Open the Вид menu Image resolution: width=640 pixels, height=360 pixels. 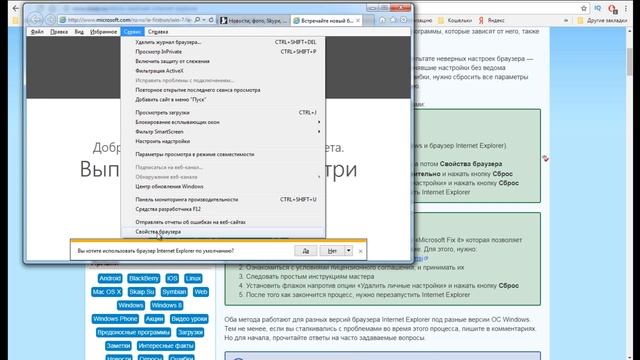click(x=79, y=31)
